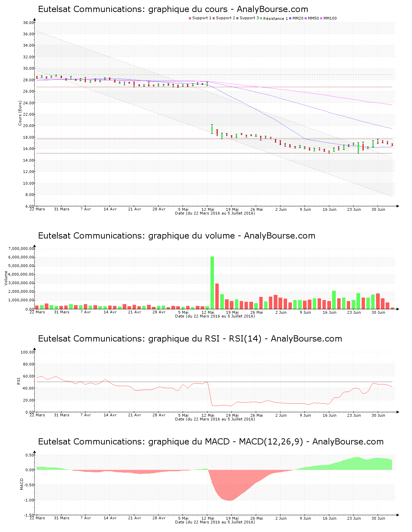Click the MACD(12,26,9) chart title

click(211, 442)
